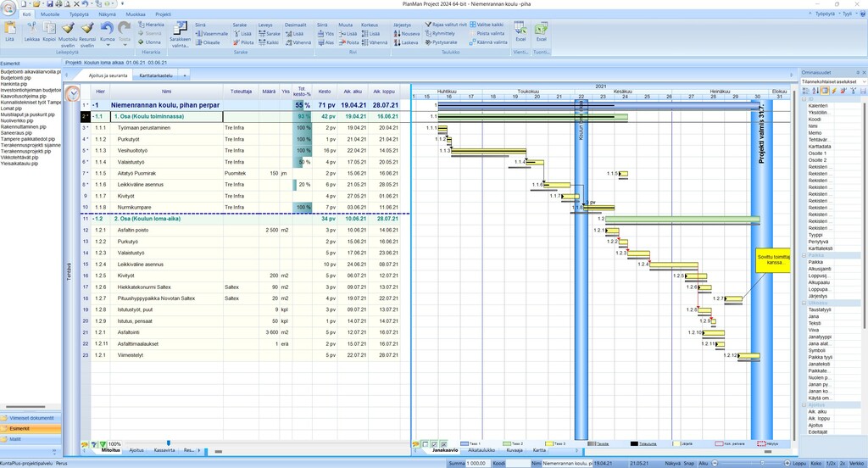The height and width of the screenshot is (468, 868).
Task: Click the Excel export icon in Vienti
Action: (x=520, y=30)
